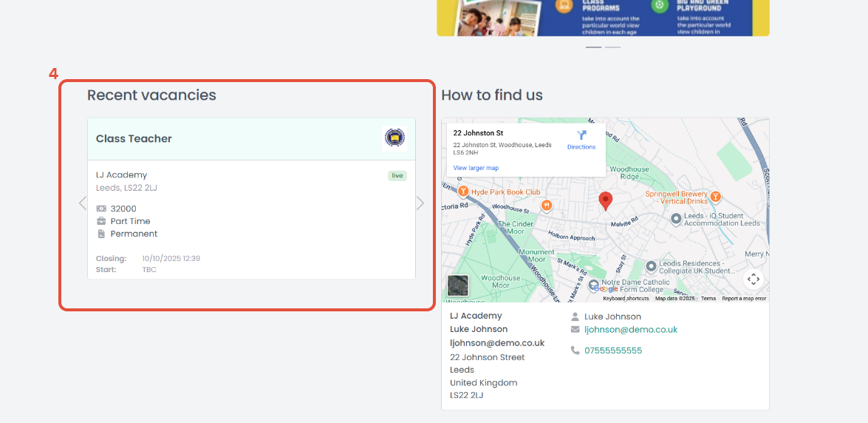Open Directions icon in map card
Image resolution: width=868 pixels, height=423 pixels.
coord(581,135)
